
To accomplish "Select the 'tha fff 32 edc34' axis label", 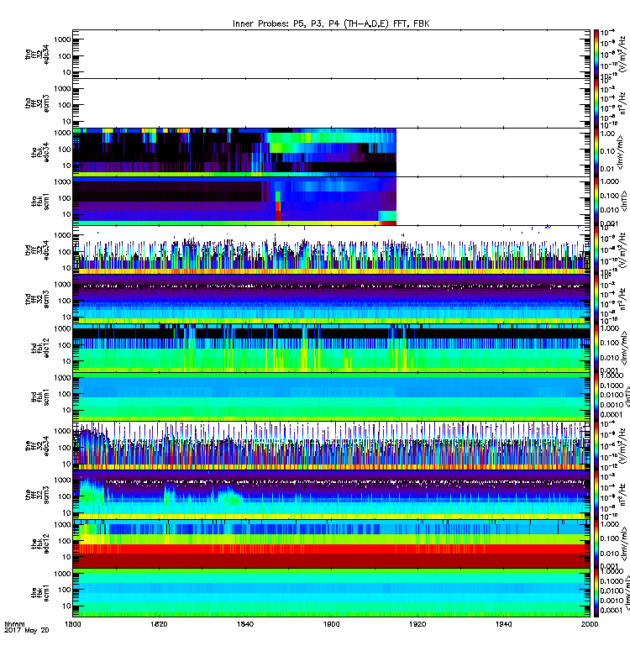I will coord(37,55).
